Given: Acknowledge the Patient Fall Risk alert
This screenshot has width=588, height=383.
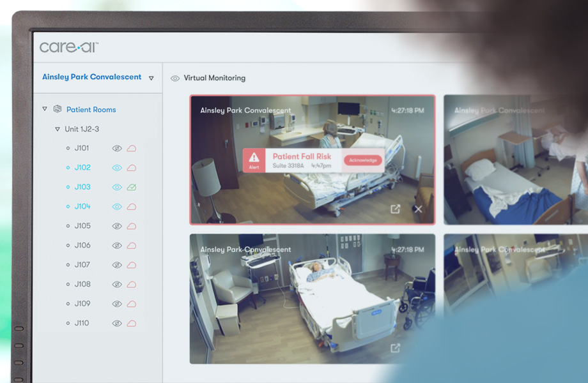Looking at the screenshot, I should 363,160.
